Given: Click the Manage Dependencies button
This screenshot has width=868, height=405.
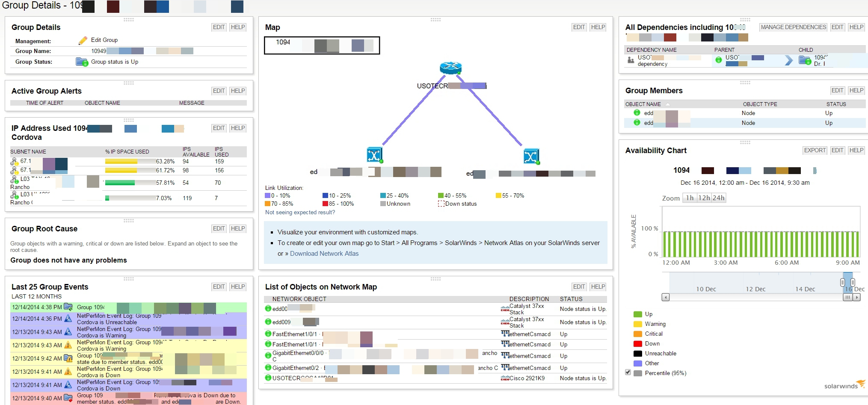Looking at the screenshot, I should (793, 27).
